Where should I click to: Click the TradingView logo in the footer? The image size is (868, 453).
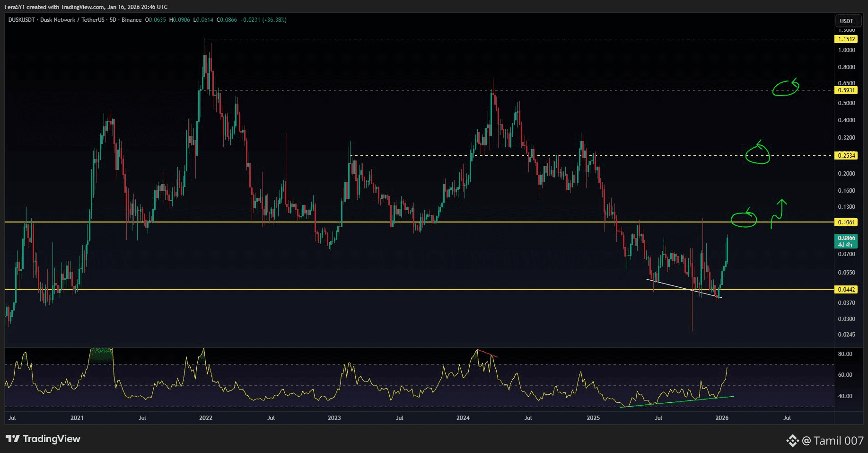43,439
